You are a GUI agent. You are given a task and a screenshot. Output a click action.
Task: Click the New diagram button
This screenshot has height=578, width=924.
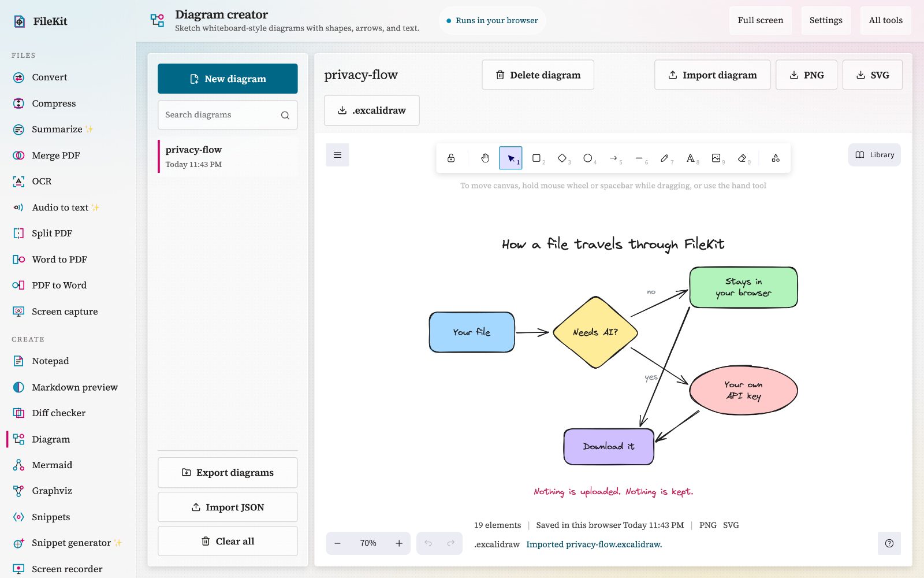[228, 79]
